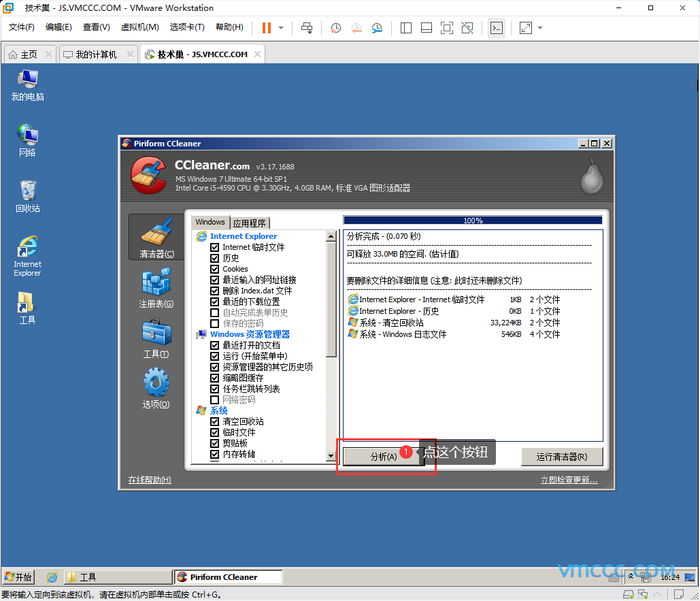Click the revert to snapshot icon

click(356, 28)
